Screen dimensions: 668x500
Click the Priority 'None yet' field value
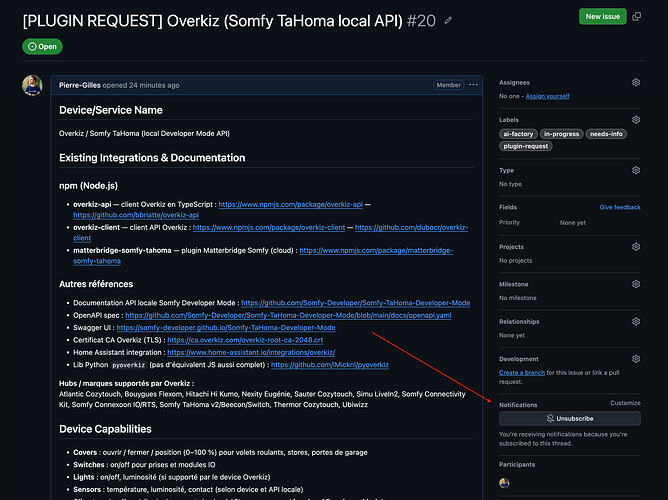pyautogui.click(x=573, y=223)
